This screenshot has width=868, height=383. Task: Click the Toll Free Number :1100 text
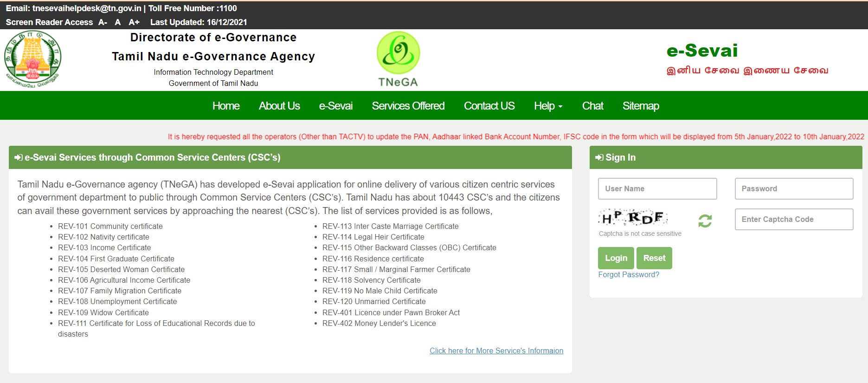click(193, 8)
